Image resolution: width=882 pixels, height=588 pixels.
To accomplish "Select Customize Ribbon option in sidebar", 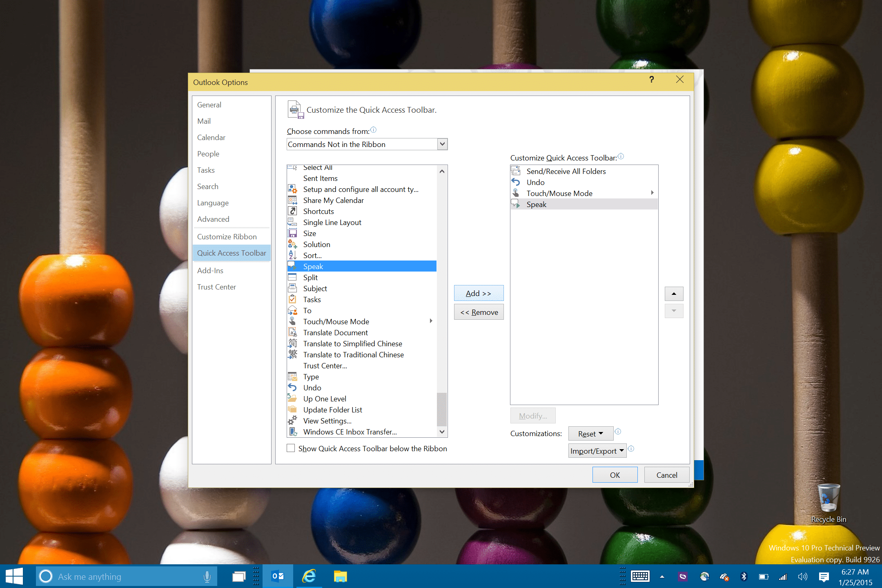I will click(225, 236).
